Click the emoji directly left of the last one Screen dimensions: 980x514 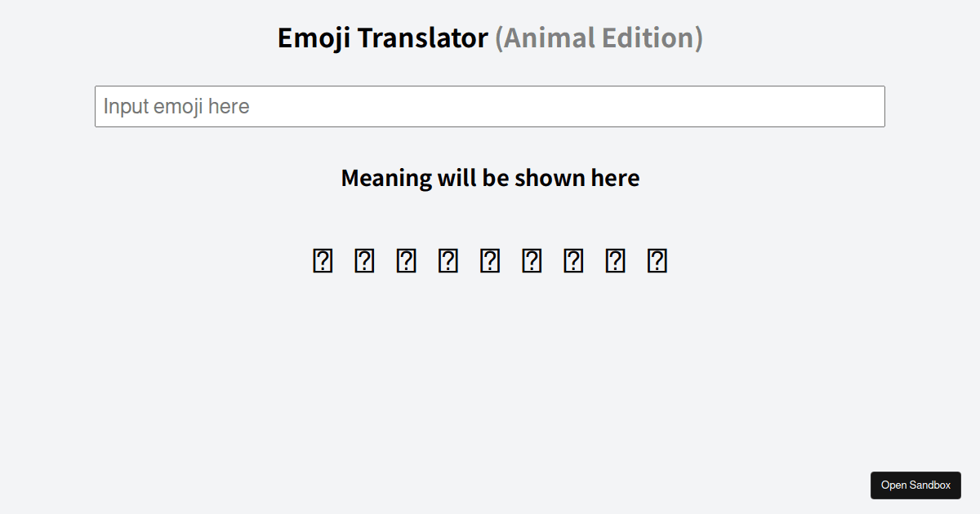click(615, 260)
